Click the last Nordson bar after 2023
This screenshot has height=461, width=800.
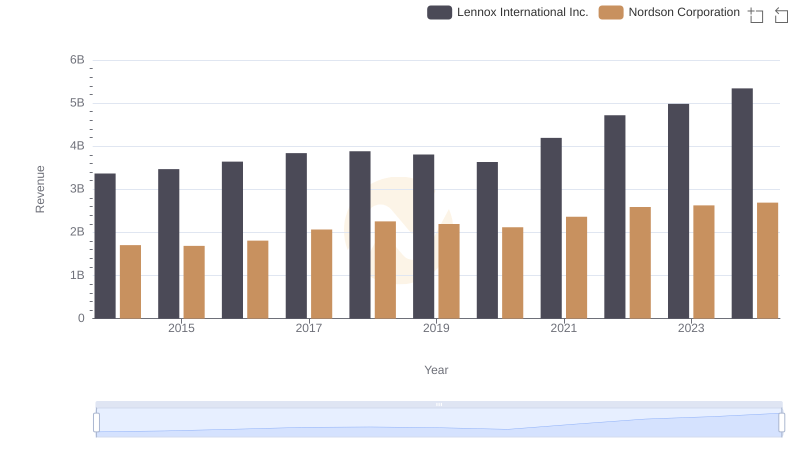point(768,261)
